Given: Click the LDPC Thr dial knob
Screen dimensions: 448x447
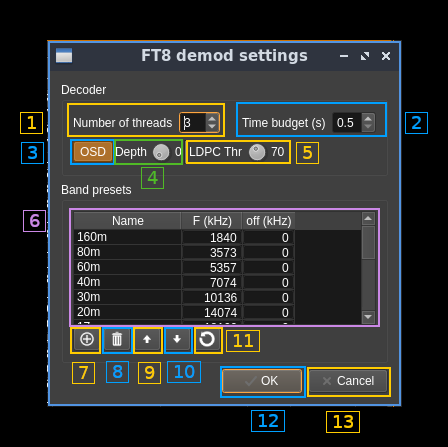Looking at the screenshot, I should coord(257,152).
